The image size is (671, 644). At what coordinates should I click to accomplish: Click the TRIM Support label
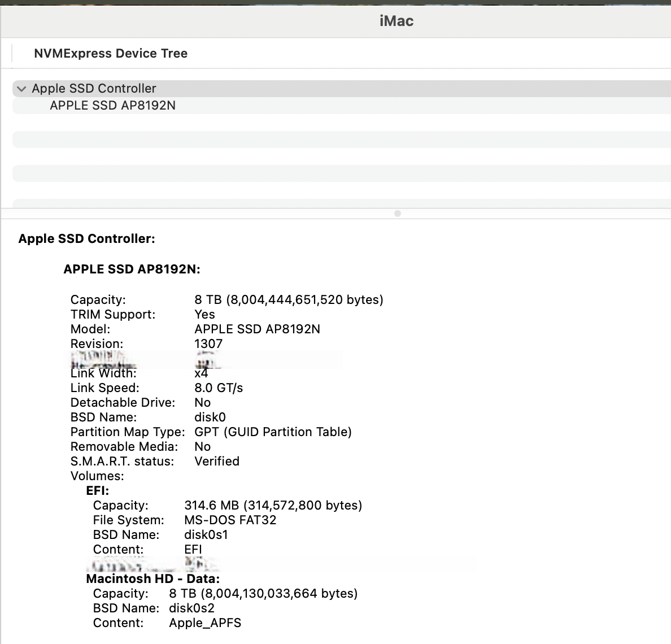(x=113, y=315)
